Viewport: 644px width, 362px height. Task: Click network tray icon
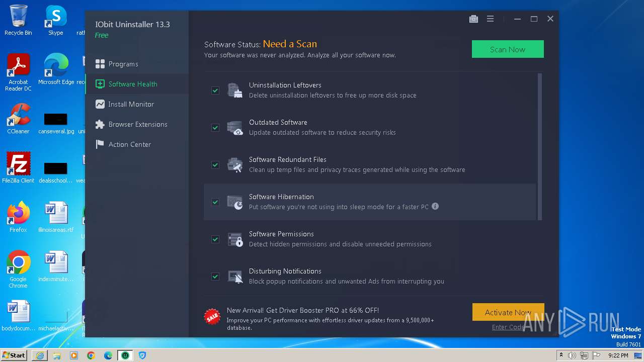point(584,355)
